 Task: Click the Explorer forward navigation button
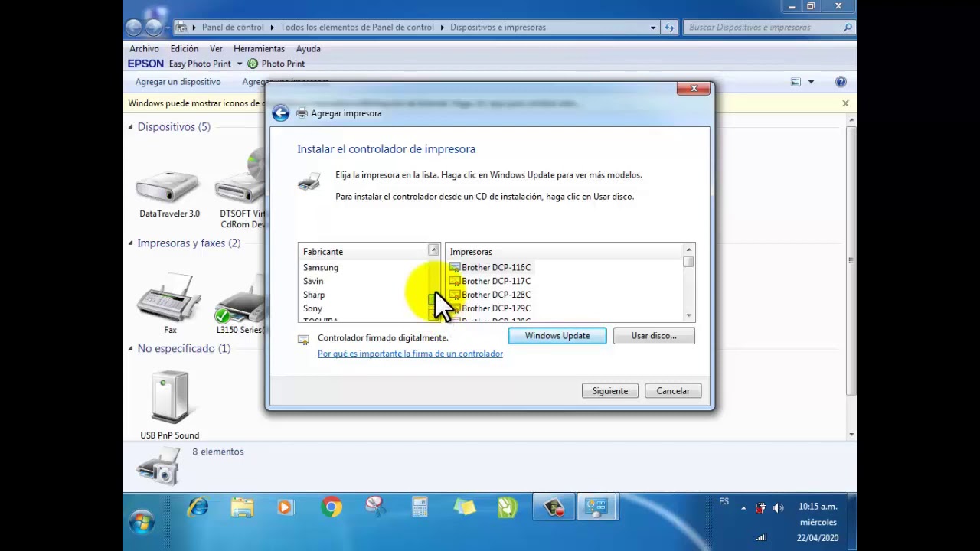(x=153, y=28)
